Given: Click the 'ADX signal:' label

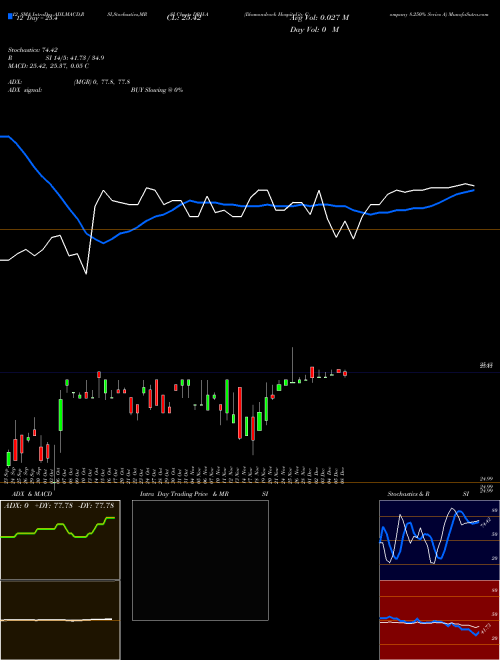Looking at the screenshot, I should (x=25, y=90).
